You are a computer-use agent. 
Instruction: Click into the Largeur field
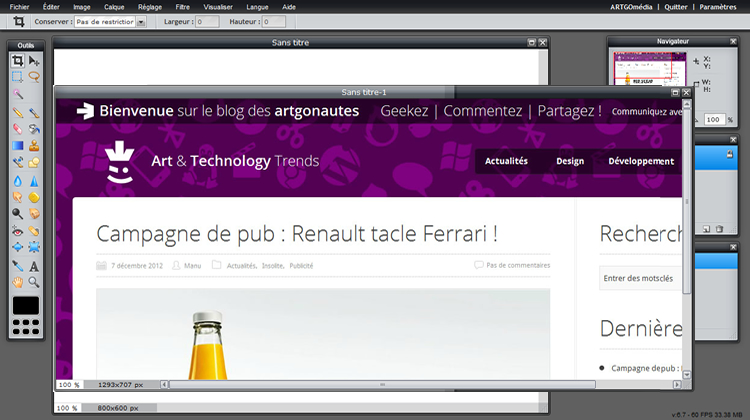207,22
